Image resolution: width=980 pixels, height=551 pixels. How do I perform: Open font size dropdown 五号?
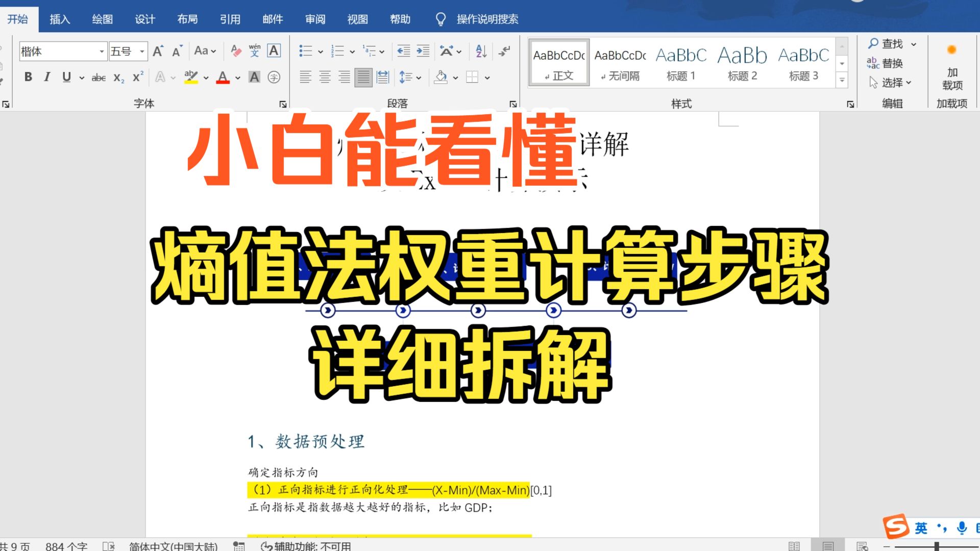142,52
